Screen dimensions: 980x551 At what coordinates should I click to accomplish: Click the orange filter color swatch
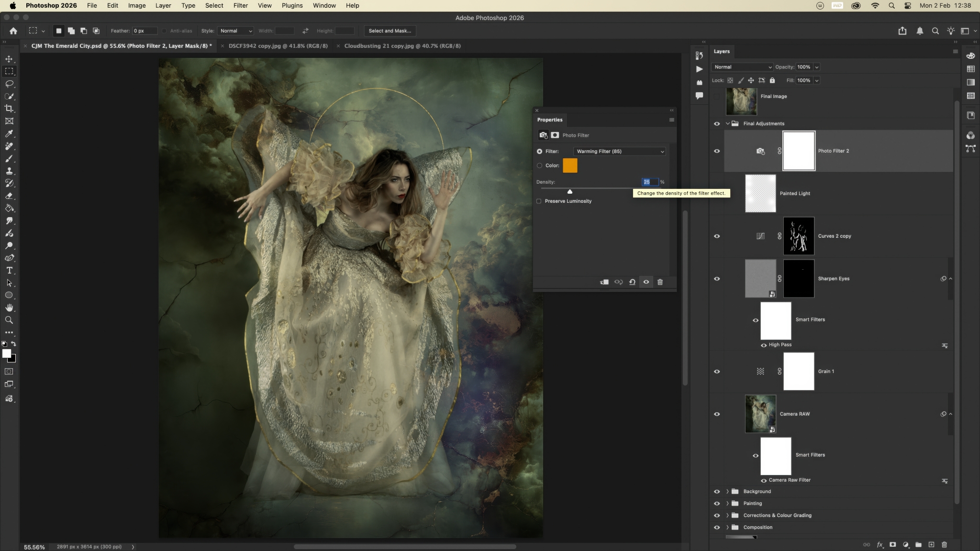point(570,165)
